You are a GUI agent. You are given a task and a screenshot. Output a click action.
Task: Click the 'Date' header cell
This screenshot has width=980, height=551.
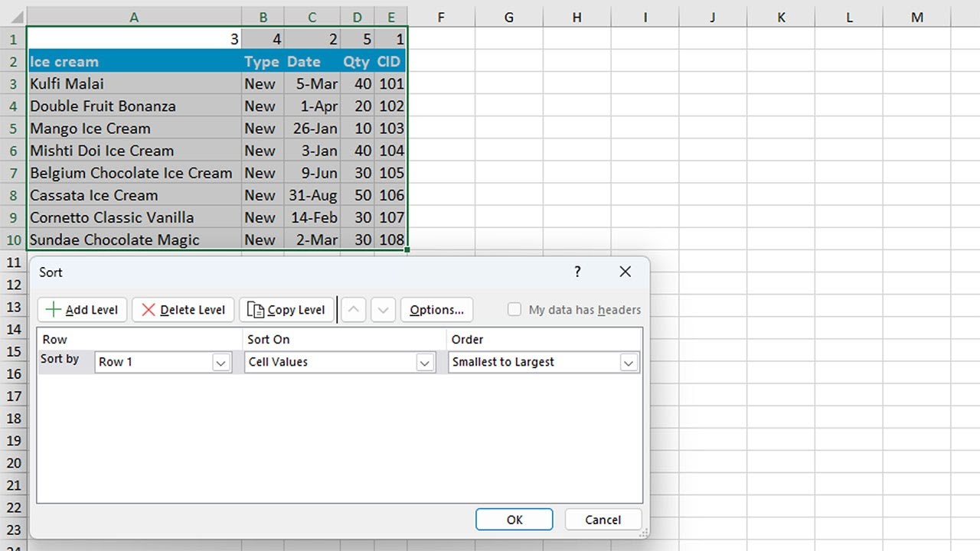(312, 61)
